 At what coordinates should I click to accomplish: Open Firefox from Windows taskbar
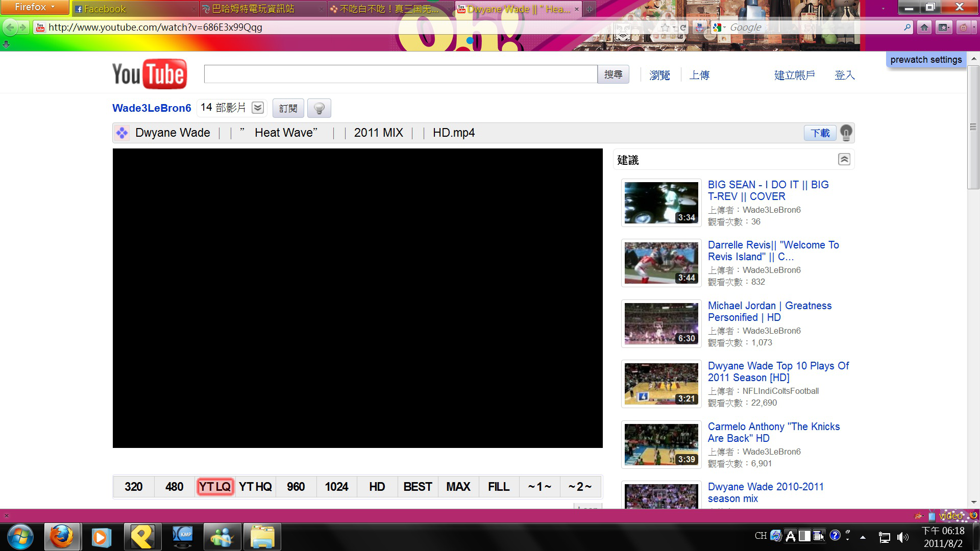click(x=62, y=537)
